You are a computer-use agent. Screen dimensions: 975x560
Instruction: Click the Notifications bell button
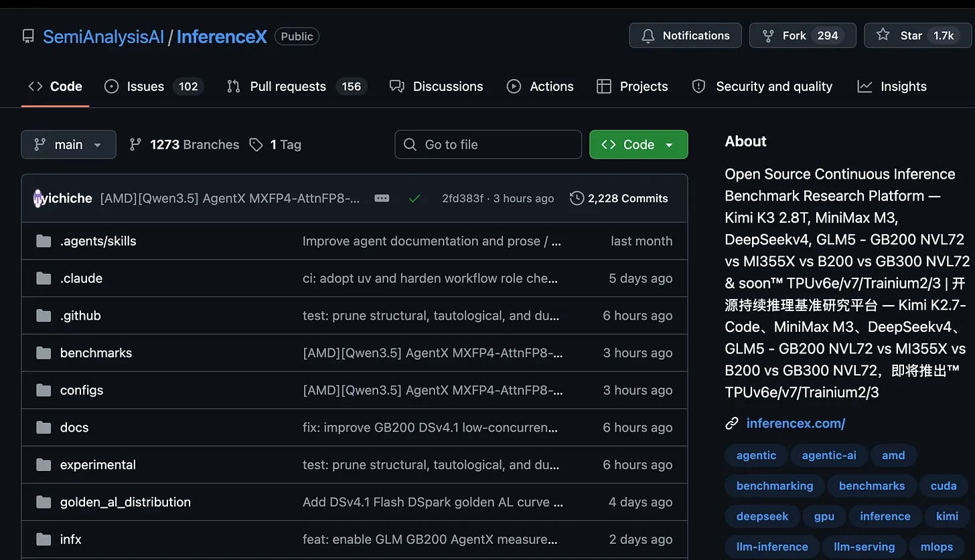click(685, 35)
